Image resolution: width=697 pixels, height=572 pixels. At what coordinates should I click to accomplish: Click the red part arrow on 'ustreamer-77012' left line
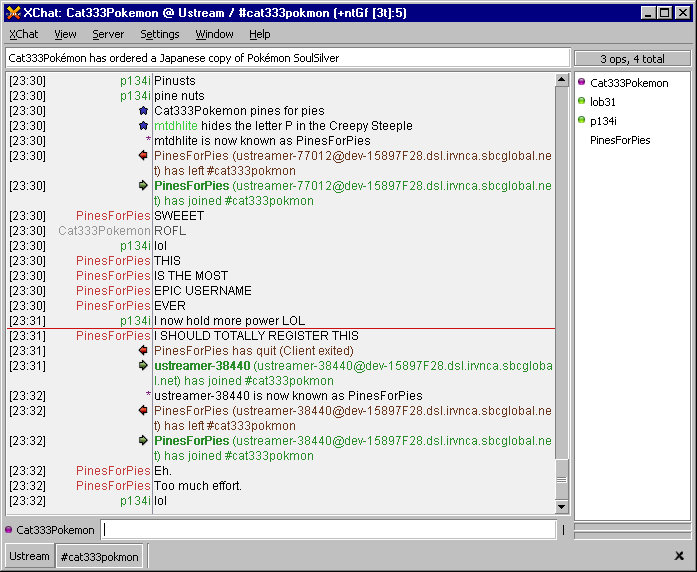[x=143, y=156]
